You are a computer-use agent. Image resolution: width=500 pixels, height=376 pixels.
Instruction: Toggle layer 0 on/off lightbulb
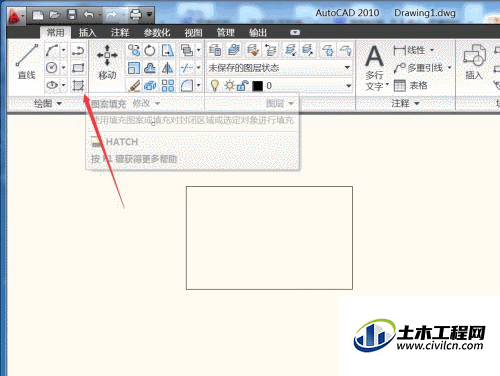click(x=215, y=86)
